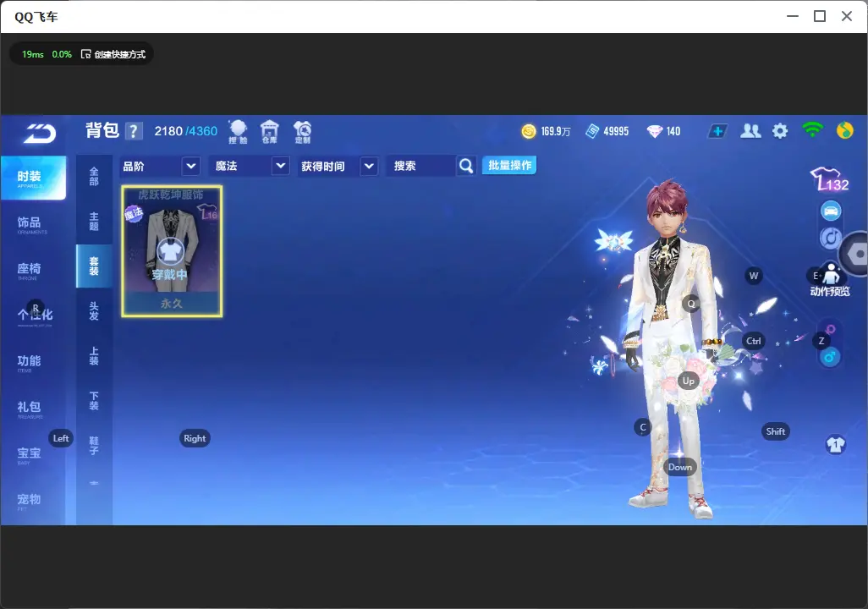Click the Ctrl key overlay button
The image size is (868, 609).
click(754, 341)
